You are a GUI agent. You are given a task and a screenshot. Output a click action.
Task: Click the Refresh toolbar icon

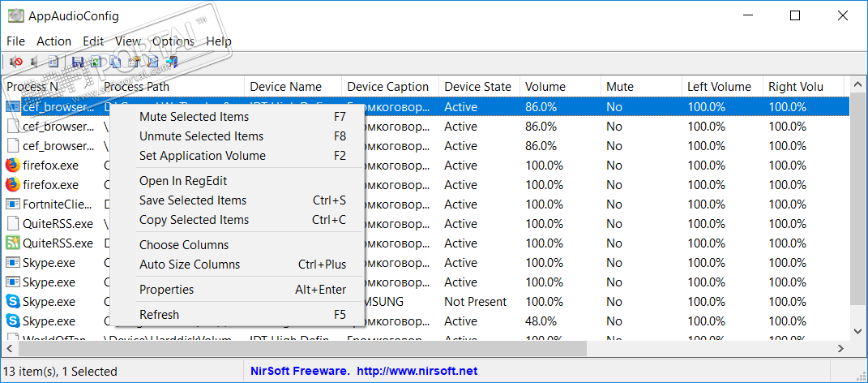coord(96,62)
